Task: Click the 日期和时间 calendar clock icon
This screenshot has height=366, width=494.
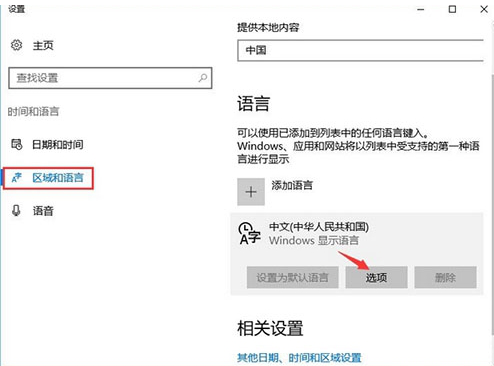Action: 17,144
